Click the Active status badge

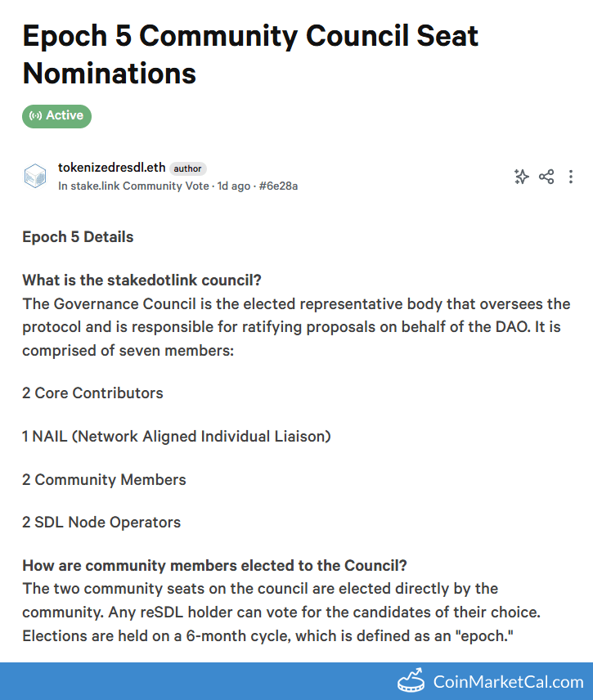click(x=56, y=116)
